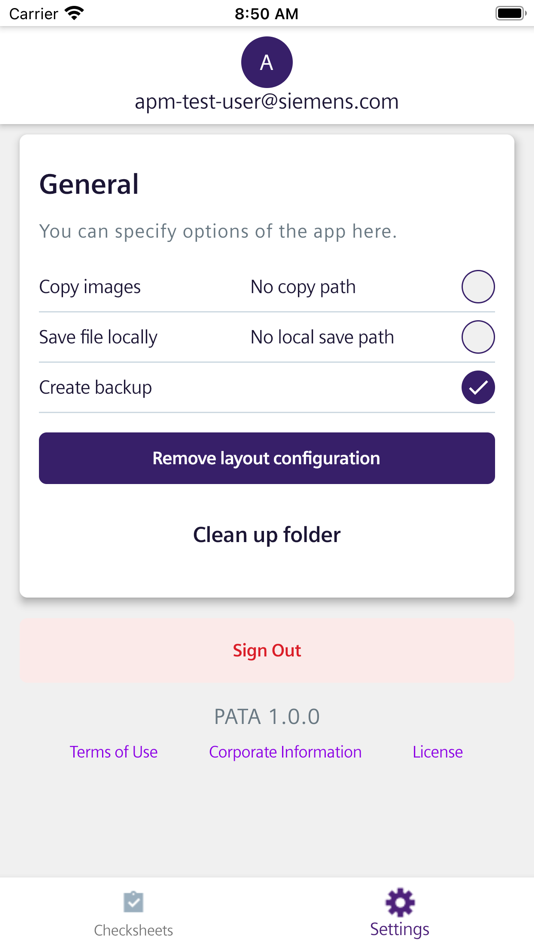Enable the Save file locally option
The height and width of the screenshot is (950, 534).
[478, 337]
